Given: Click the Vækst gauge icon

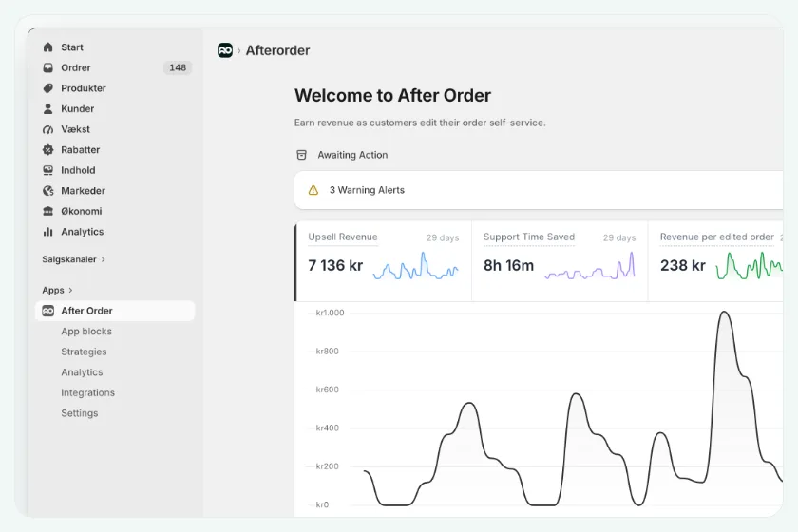Looking at the screenshot, I should pyautogui.click(x=47, y=129).
